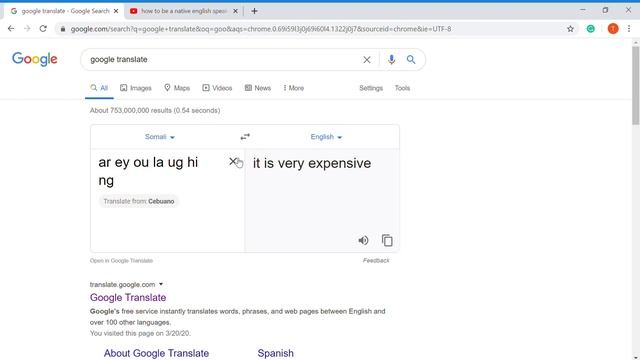This screenshot has height=360, width=640.
Task: Open the Somali source language dropdown
Action: coord(160,137)
